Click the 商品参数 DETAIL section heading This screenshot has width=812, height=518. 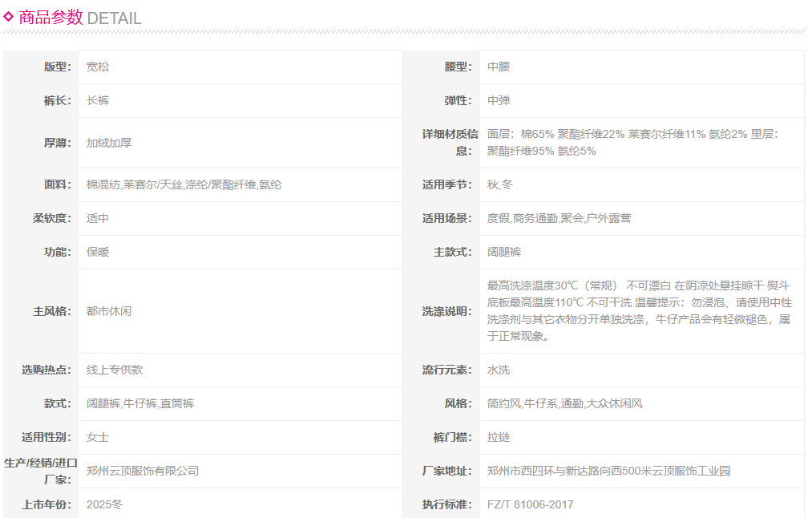click(80, 18)
